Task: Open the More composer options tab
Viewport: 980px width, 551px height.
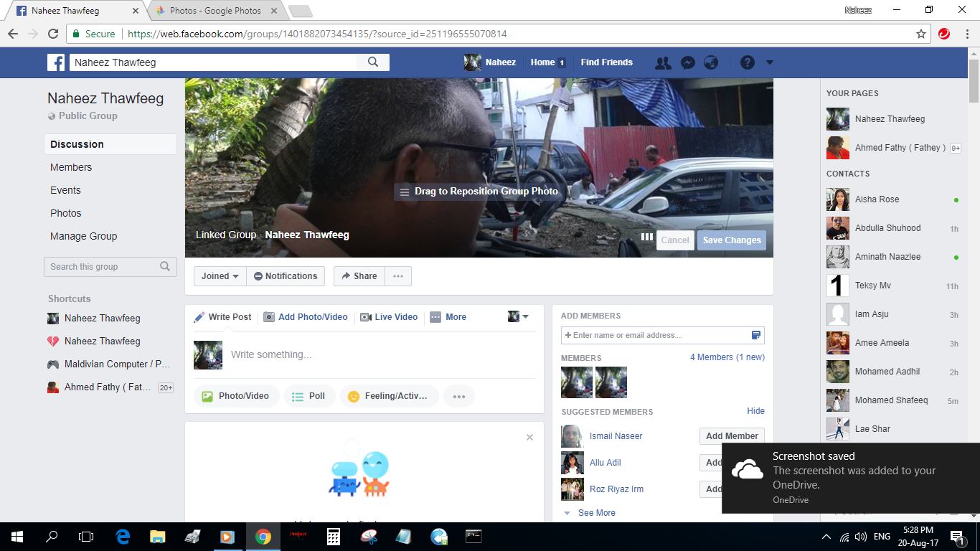Action: [x=448, y=317]
